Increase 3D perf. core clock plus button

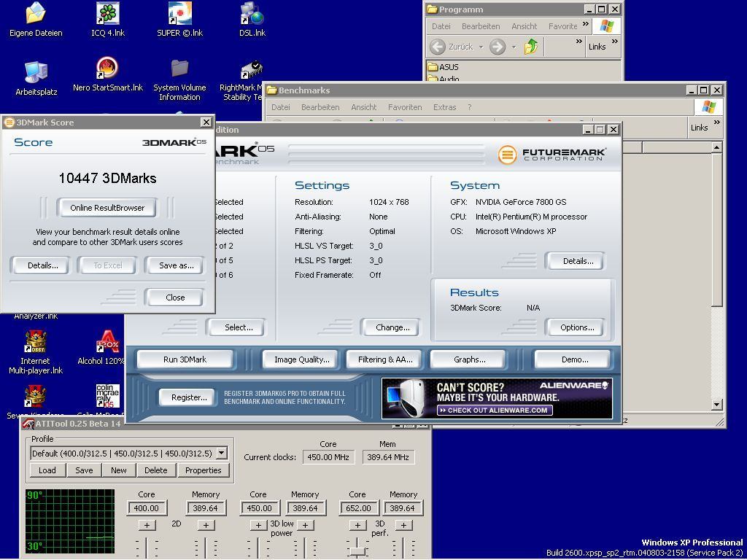357,525
